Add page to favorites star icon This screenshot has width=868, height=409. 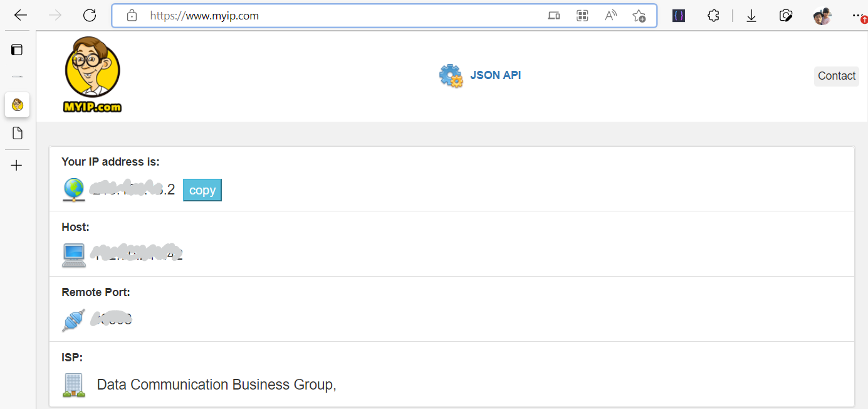[639, 16]
